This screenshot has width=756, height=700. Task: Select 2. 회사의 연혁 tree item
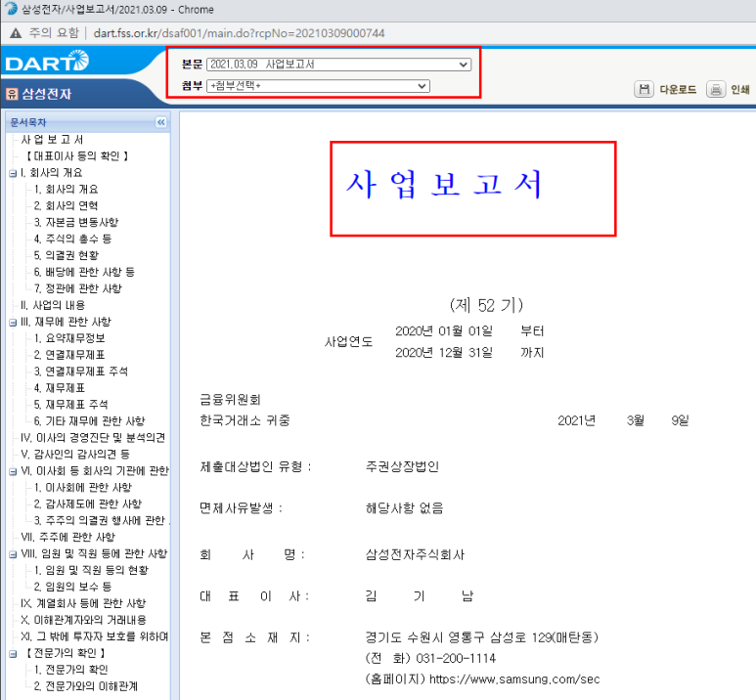[x=67, y=205]
